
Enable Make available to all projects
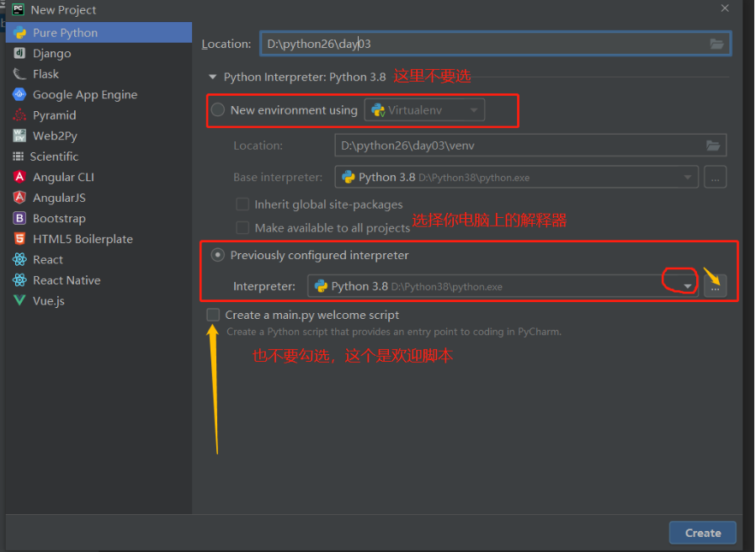point(242,227)
